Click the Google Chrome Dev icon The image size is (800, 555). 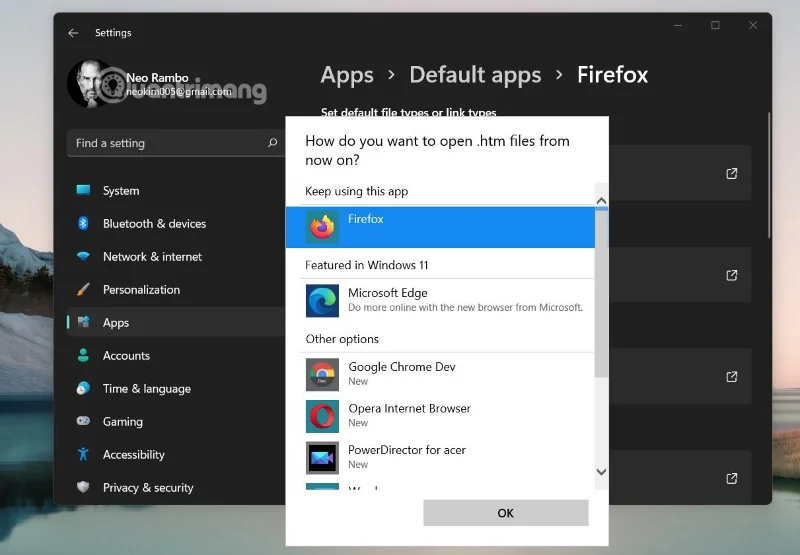pos(322,374)
